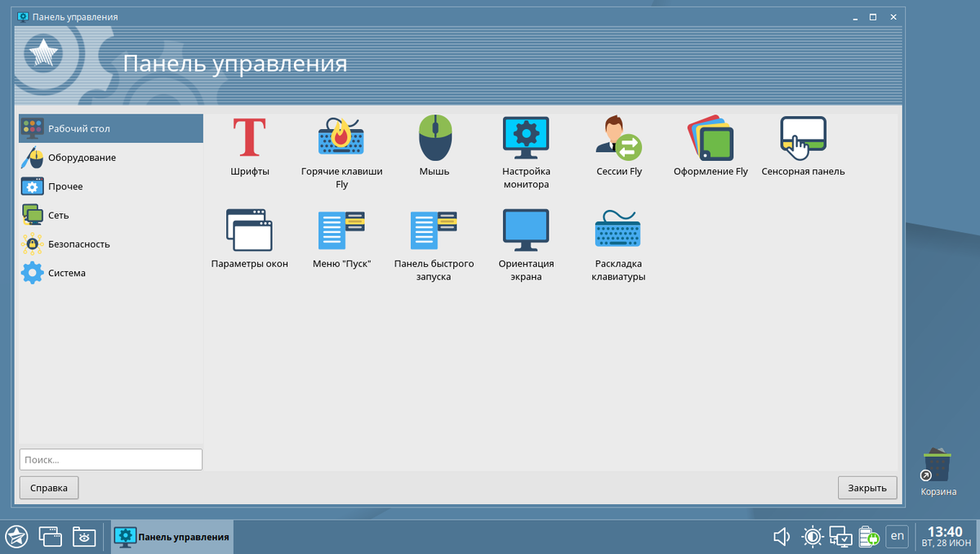Open Горячие клавиши Fly hotkeys icon
Screen dimensions: 980x554
[x=341, y=137]
